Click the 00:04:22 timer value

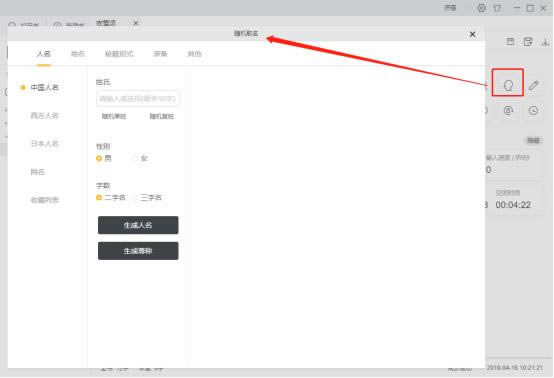[513, 205]
